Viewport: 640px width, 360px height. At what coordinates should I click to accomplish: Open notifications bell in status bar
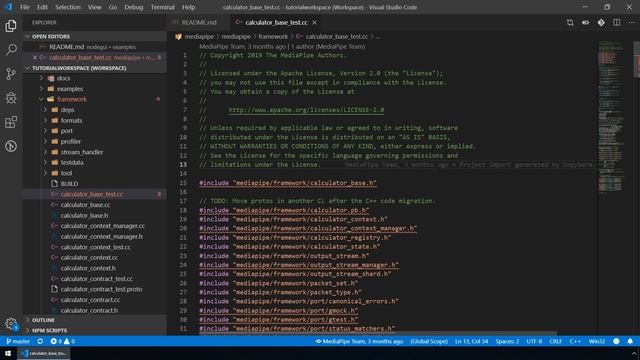[630, 341]
